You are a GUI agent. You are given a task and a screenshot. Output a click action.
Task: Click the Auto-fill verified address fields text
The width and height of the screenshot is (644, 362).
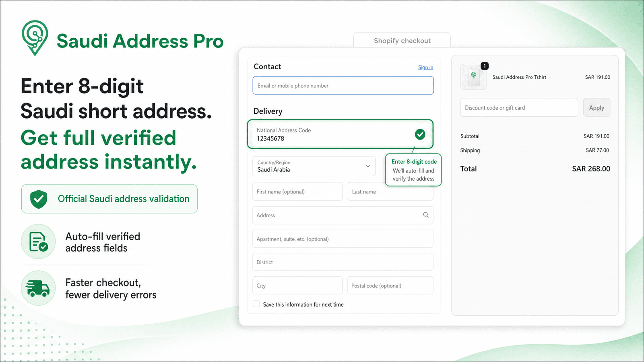tap(103, 242)
